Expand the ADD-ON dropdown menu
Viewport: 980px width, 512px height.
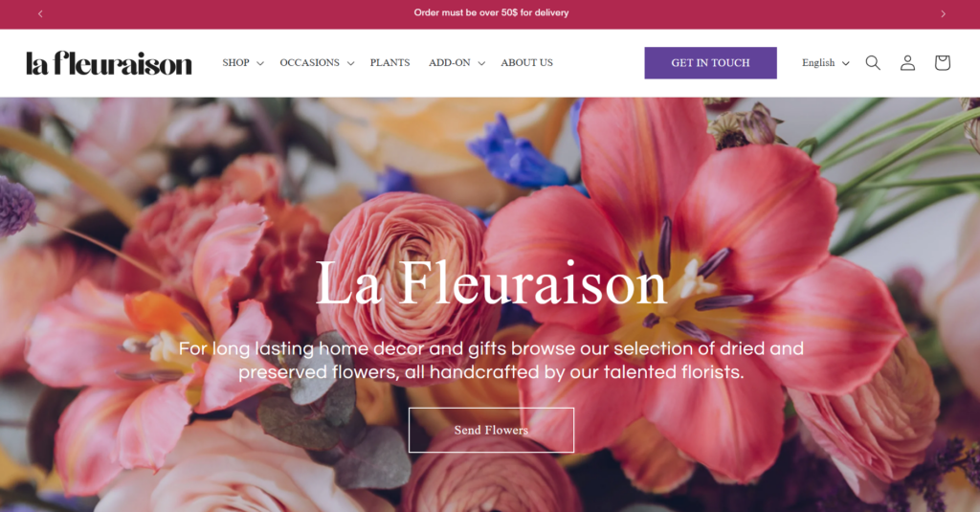point(457,62)
